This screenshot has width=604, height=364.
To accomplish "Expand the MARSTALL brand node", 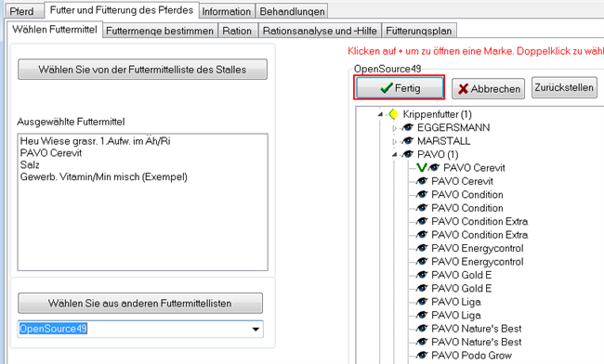I will [394, 141].
